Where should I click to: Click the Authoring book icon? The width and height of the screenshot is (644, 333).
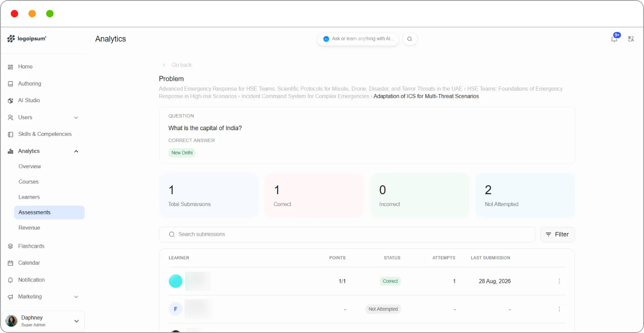(x=11, y=84)
